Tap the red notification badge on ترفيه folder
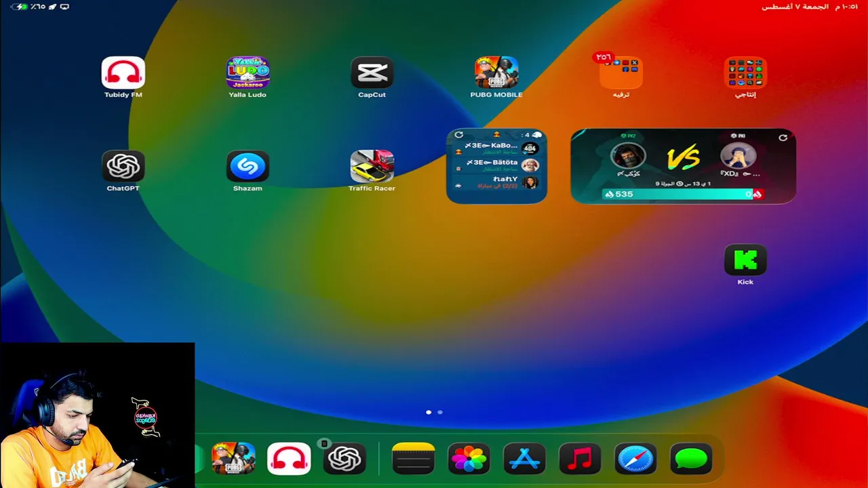 (603, 58)
